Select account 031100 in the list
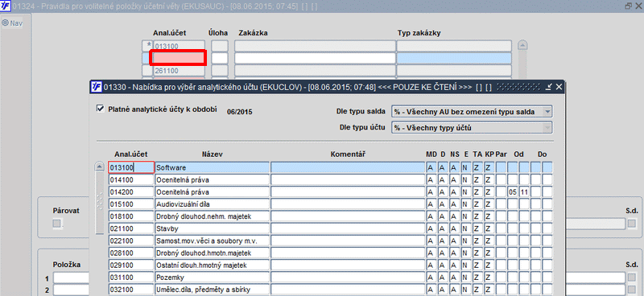Viewport: 644px width, 296px height. pyautogui.click(x=131, y=277)
